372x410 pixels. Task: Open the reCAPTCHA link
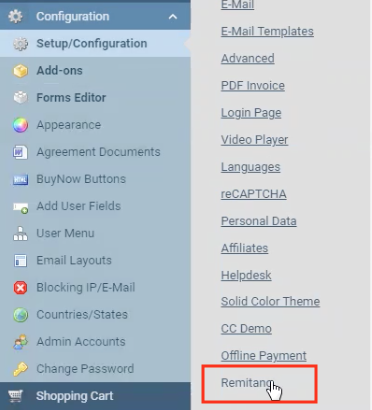(254, 194)
